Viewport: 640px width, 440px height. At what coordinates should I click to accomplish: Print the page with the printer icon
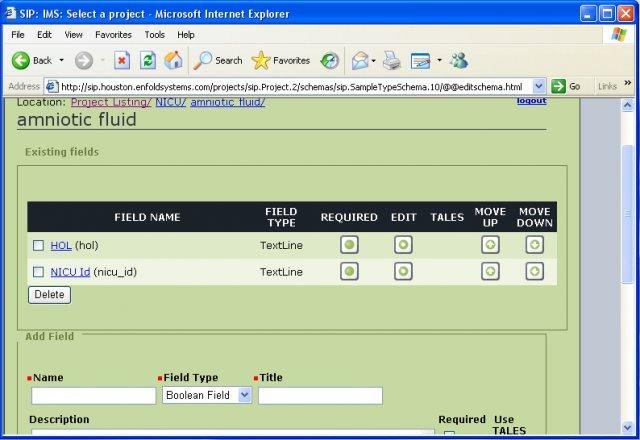pyautogui.click(x=392, y=61)
